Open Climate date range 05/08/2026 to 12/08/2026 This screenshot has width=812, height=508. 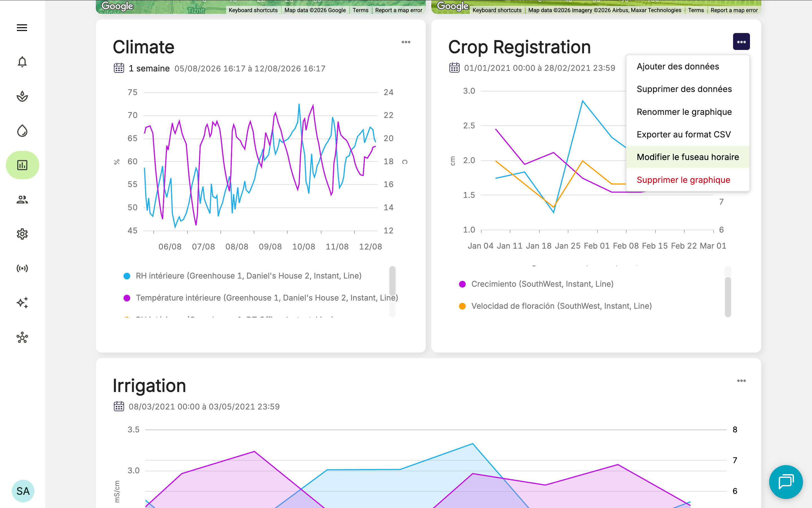click(250, 69)
